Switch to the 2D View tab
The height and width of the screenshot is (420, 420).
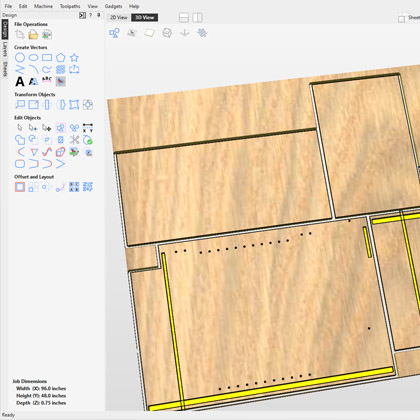(x=119, y=17)
